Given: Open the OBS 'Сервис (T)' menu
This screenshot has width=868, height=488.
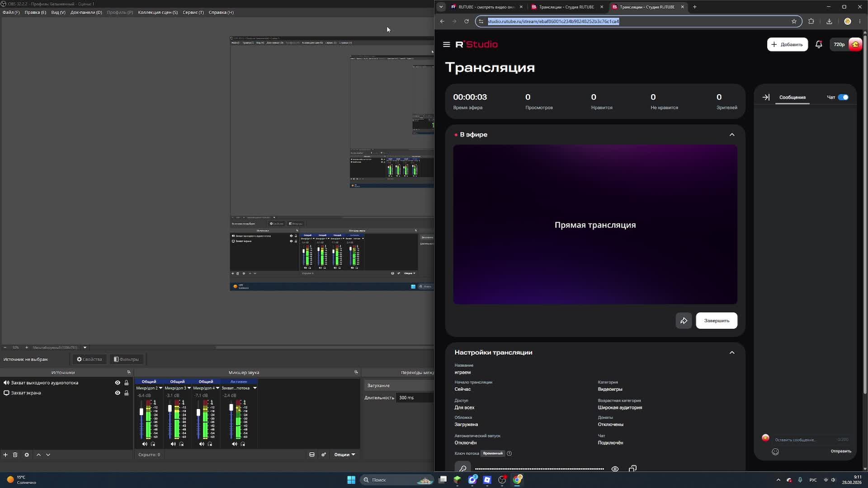Looking at the screenshot, I should pyautogui.click(x=193, y=12).
